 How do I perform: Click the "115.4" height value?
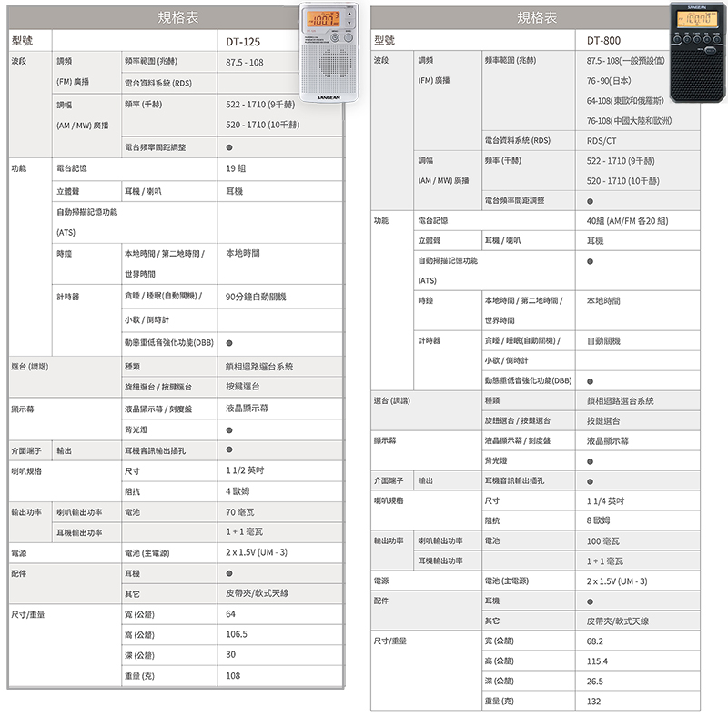597,661
